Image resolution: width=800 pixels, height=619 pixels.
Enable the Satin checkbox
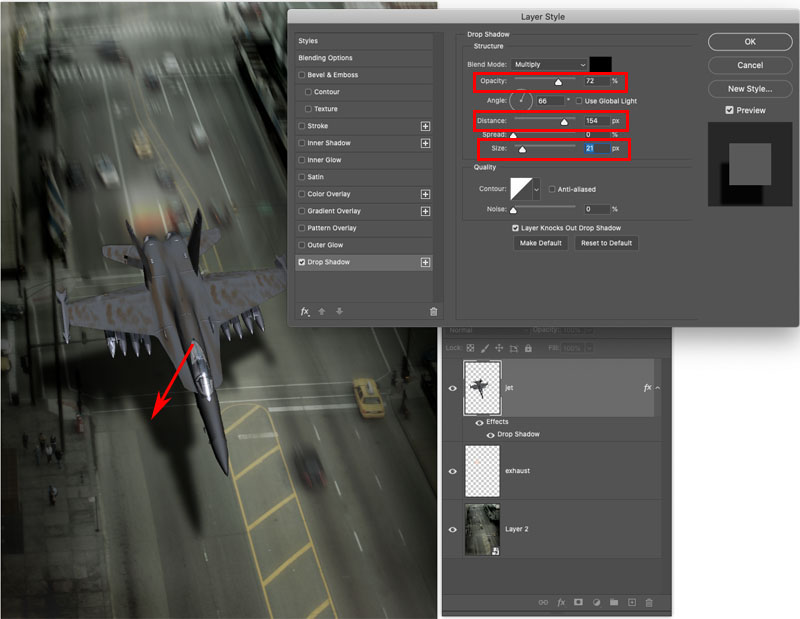[x=302, y=177]
